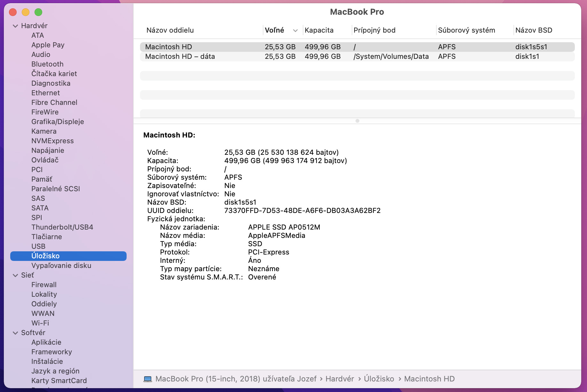587x392 pixels.
Task: Open Fibre Channel entry
Action: click(x=54, y=103)
